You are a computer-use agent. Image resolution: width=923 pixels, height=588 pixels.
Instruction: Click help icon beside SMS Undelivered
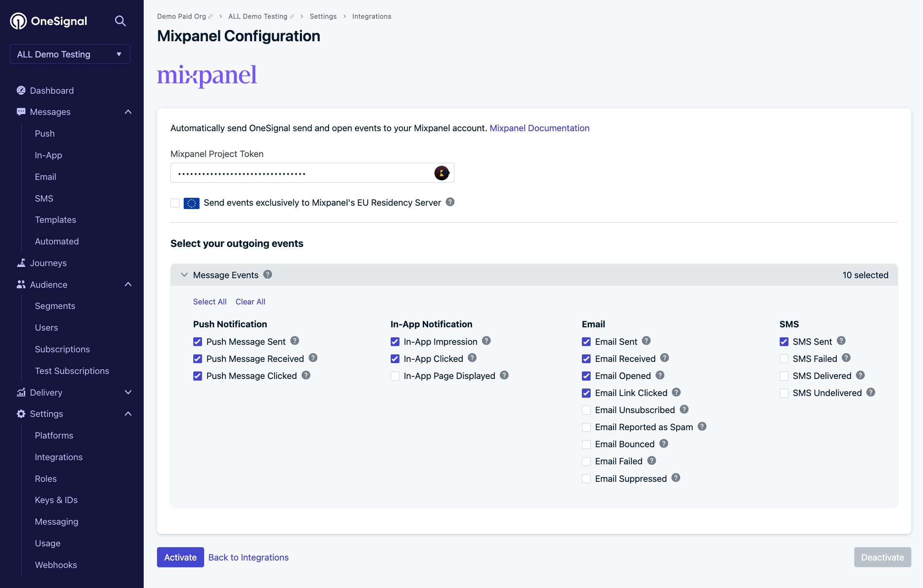[871, 392]
